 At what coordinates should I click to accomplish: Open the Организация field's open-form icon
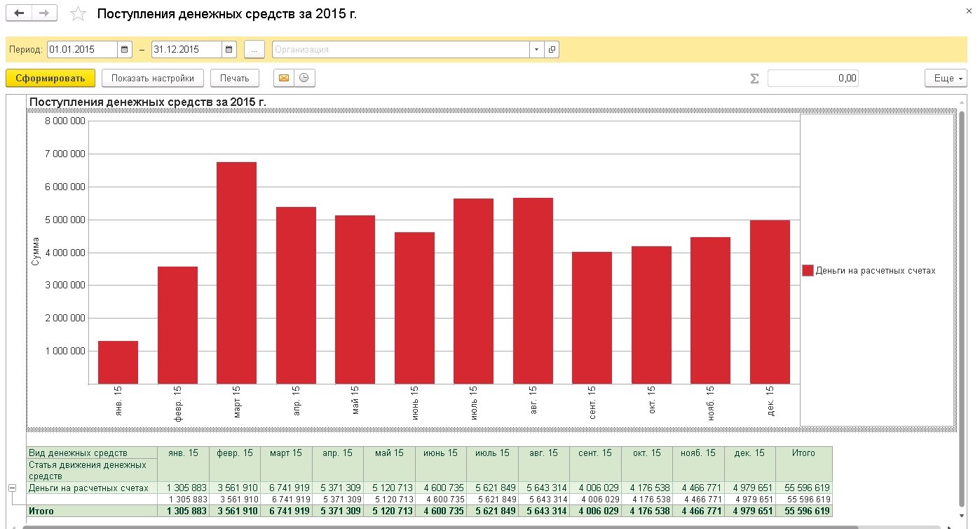point(552,50)
